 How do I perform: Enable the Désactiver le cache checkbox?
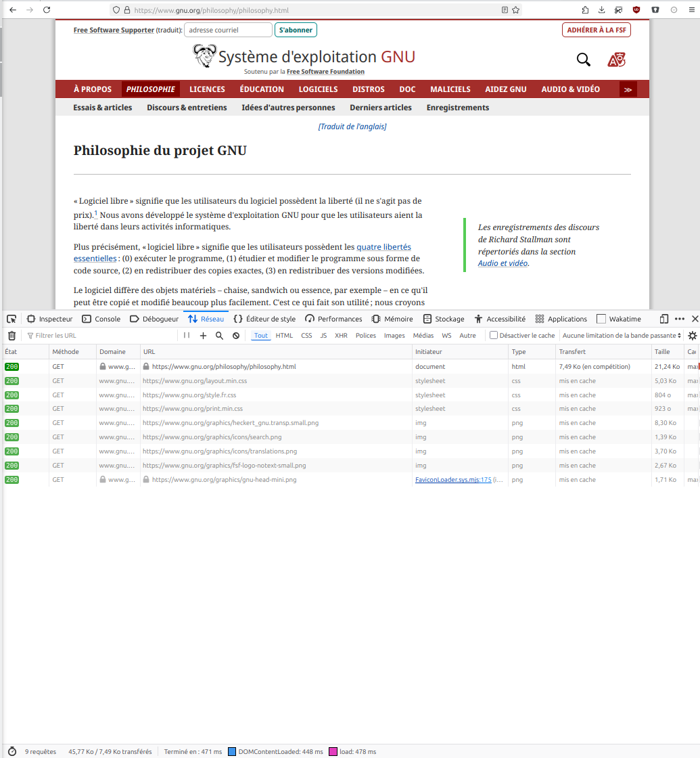coord(493,335)
